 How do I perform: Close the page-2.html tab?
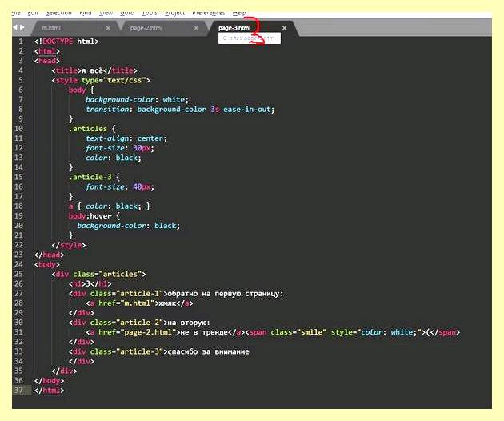coord(196,28)
